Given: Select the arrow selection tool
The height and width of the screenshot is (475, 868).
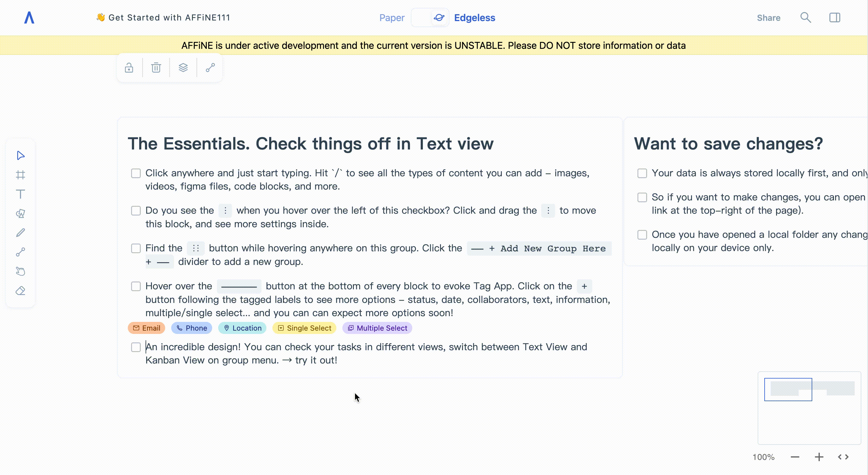Looking at the screenshot, I should point(20,155).
